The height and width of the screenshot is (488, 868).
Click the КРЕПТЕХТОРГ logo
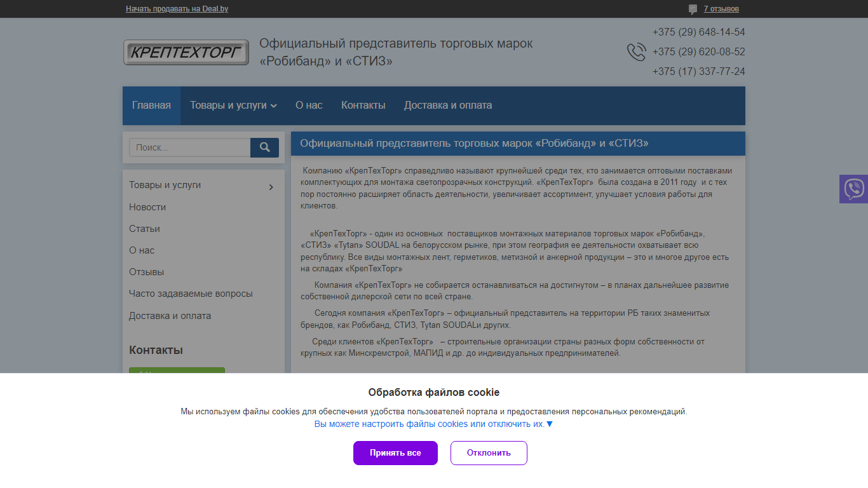point(186,52)
